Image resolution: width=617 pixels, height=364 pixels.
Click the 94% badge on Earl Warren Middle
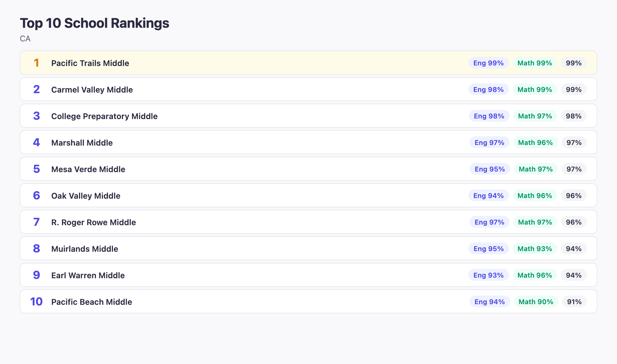click(x=574, y=275)
